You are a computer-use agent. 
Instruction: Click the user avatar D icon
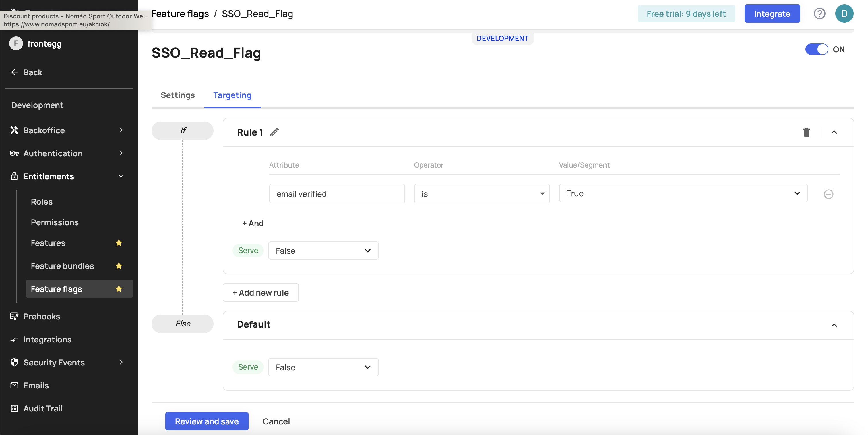(844, 14)
